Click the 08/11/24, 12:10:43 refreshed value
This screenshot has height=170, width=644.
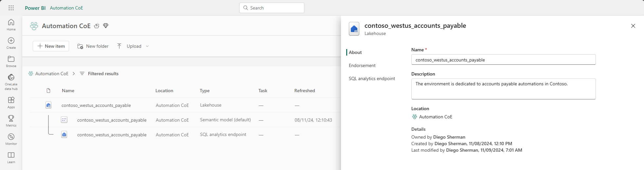coord(313,120)
